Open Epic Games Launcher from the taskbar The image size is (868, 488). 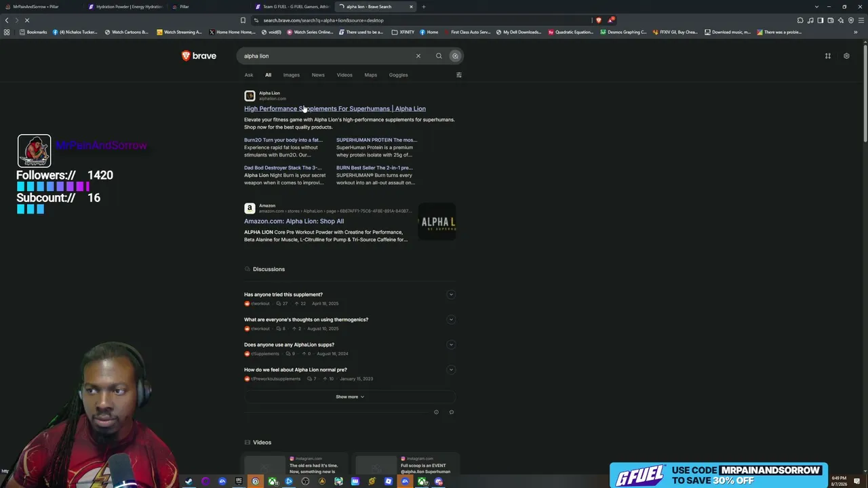[x=239, y=482]
